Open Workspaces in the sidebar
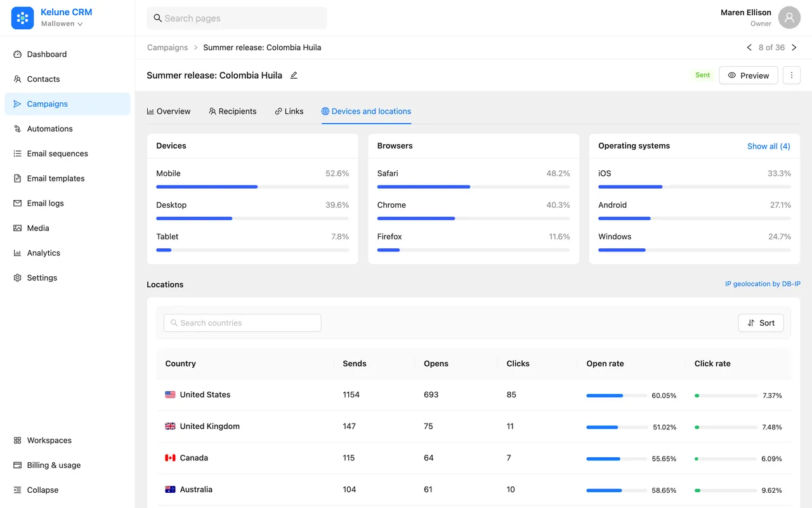The width and height of the screenshot is (812, 508). (x=67, y=440)
